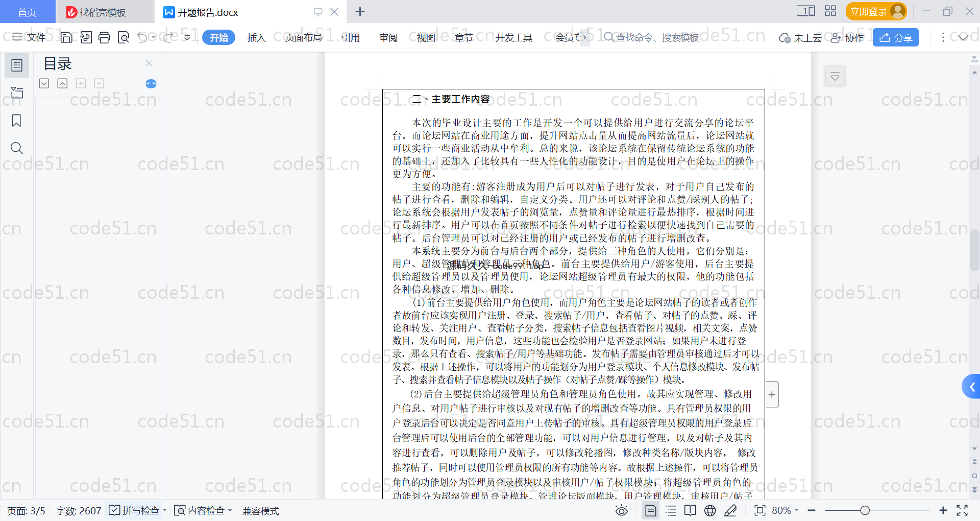Expand all outline levels down arrow
The width and height of the screenshot is (980, 521).
point(44,83)
